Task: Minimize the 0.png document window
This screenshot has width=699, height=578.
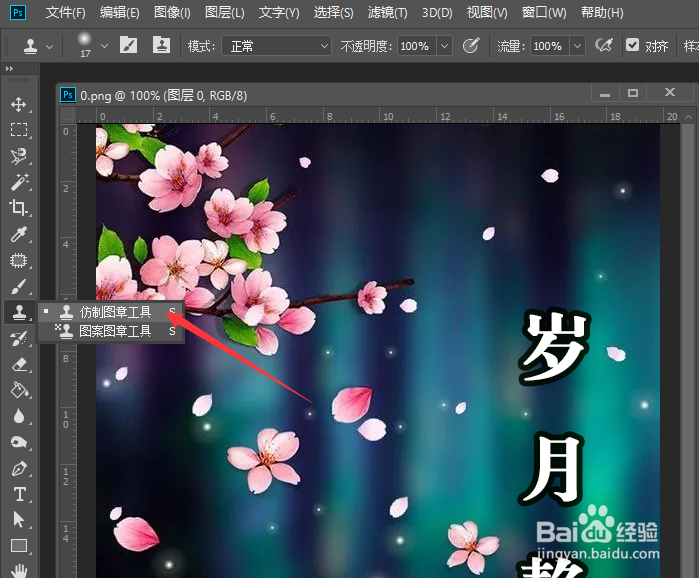Action: 605,93
